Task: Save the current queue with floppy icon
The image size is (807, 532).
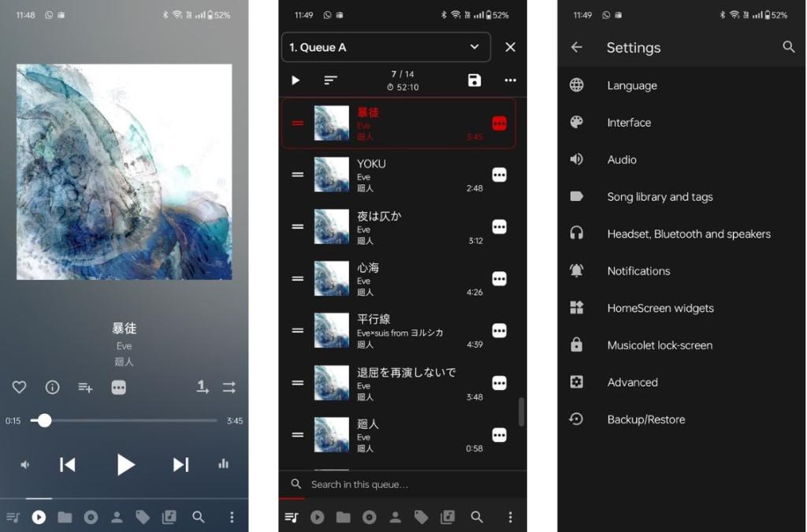Action: (x=474, y=80)
